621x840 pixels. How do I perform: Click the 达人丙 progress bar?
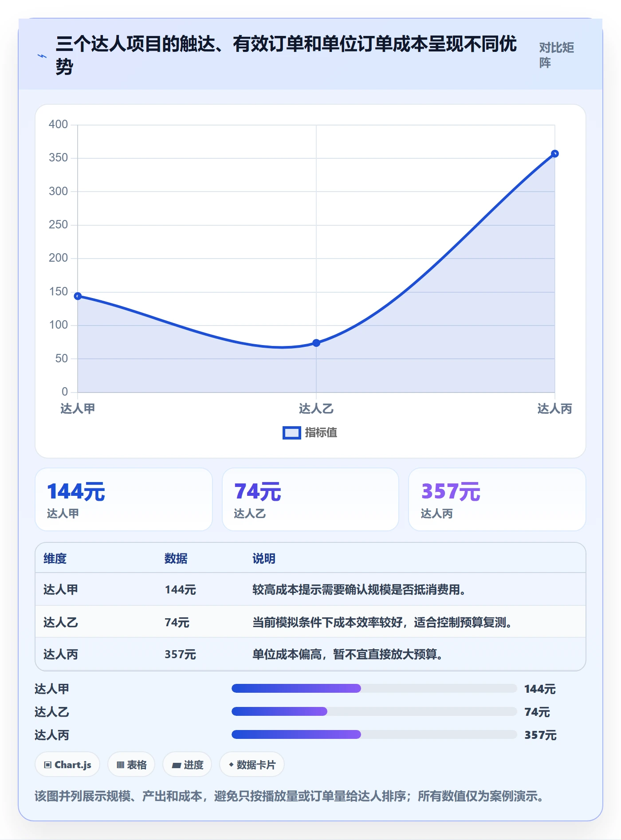point(374,734)
